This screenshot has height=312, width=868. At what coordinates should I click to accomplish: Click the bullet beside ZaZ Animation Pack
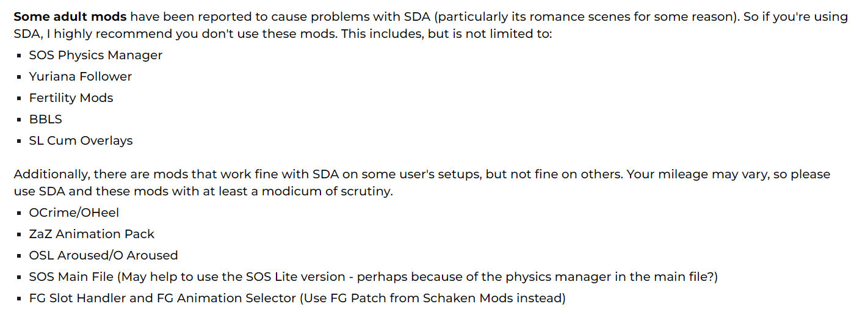20,234
